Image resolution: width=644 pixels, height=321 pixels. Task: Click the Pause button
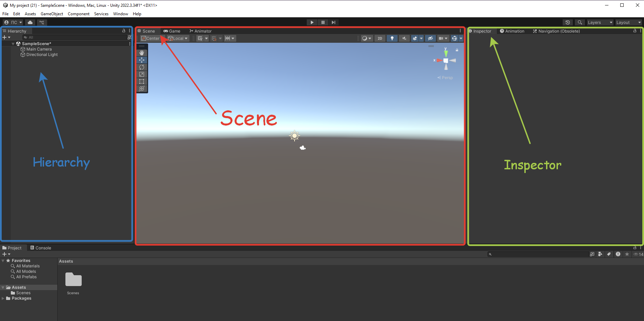[x=323, y=22]
